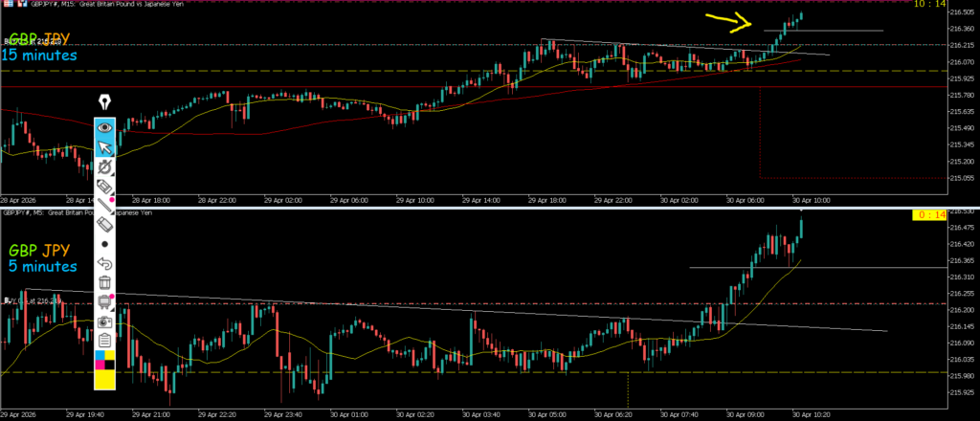This screenshot has width=980, height=421.
Task: Choose the yellow color swatch in the toolbar
Action: 104,379
